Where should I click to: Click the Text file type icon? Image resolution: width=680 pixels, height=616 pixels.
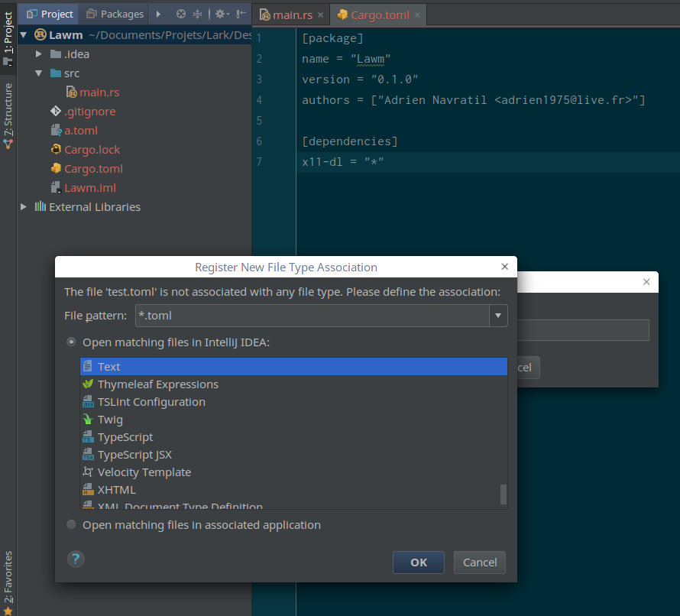click(x=88, y=367)
